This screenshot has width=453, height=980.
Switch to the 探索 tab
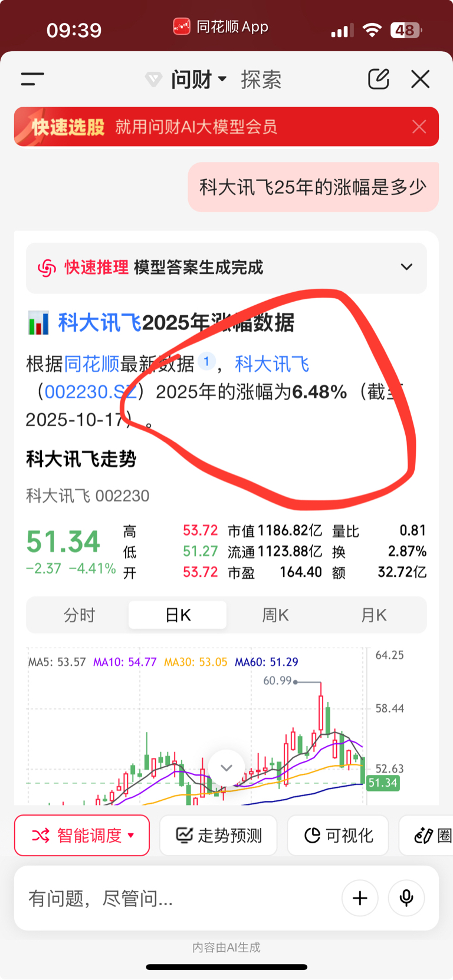click(x=261, y=80)
